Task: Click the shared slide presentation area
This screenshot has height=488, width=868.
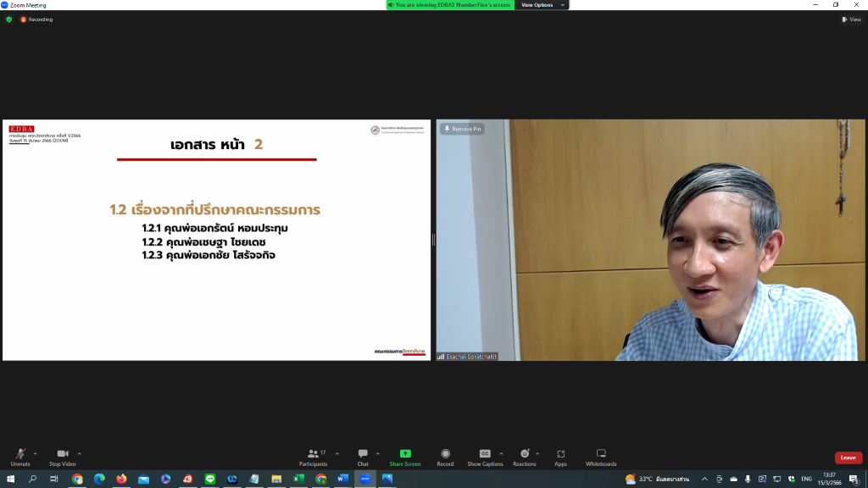Action: pyautogui.click(x=216, y=240)
